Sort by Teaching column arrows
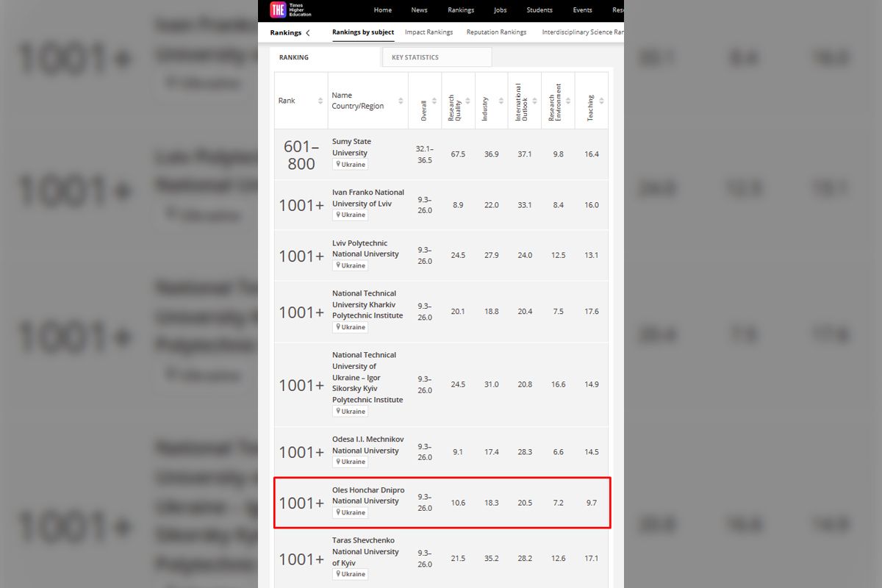The height and width of the screenshot is (588, 882). pyautogui.click(x=601, y=101)
